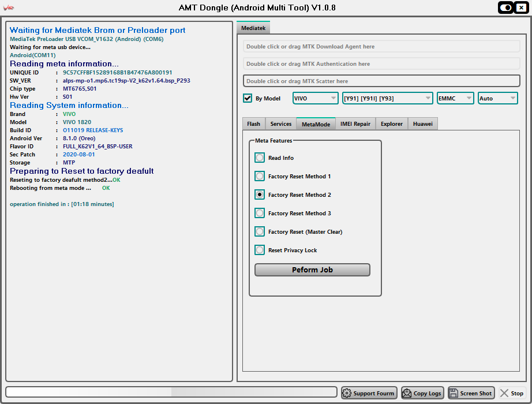Click the Screen Shot floppy disk icon

pyautogui.click(x=454, y=393)
